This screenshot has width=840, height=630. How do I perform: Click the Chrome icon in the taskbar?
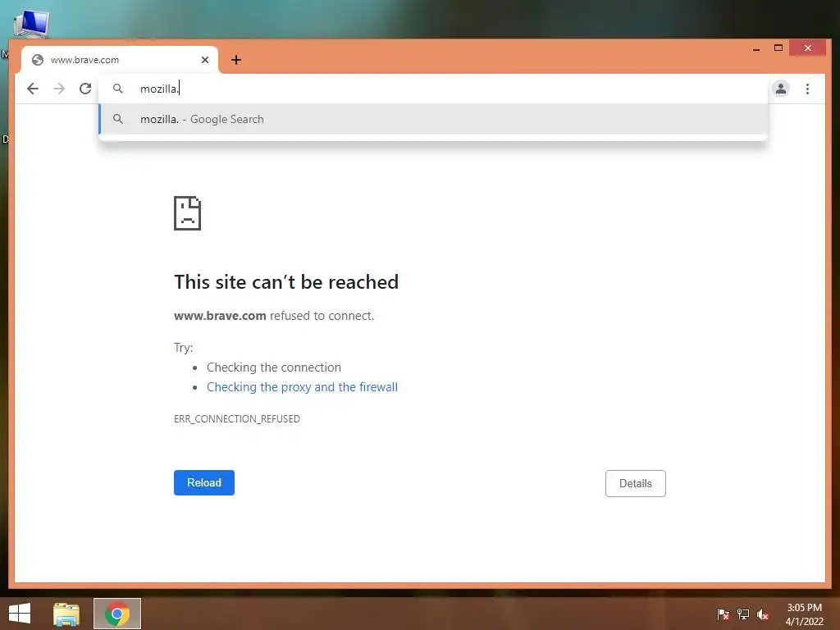pyautogui.click(x=117, y=614)
